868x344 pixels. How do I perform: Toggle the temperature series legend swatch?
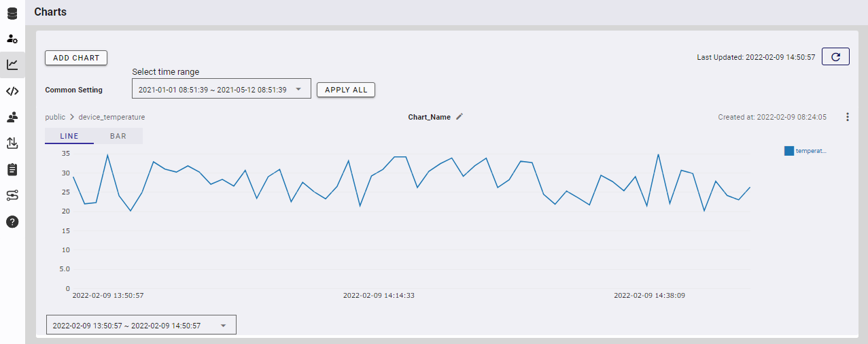(x=788, y=151)
